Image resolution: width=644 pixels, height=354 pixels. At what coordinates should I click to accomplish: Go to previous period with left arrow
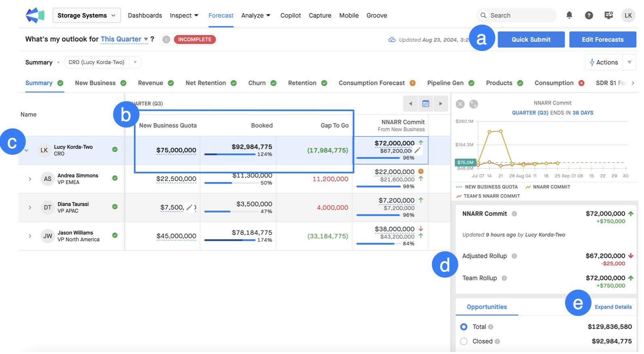411,104
